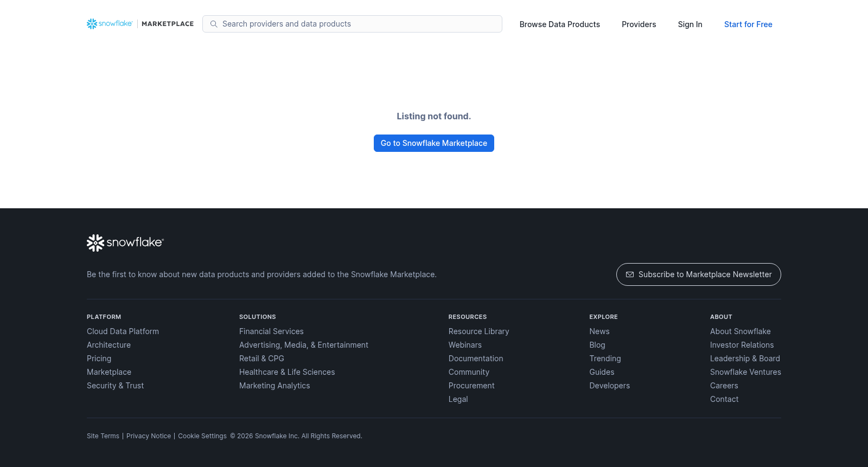The width and height of the screenshot is (868, 467).
Task: Click the 'Listing not found.' message
Action: pos(434,116)
